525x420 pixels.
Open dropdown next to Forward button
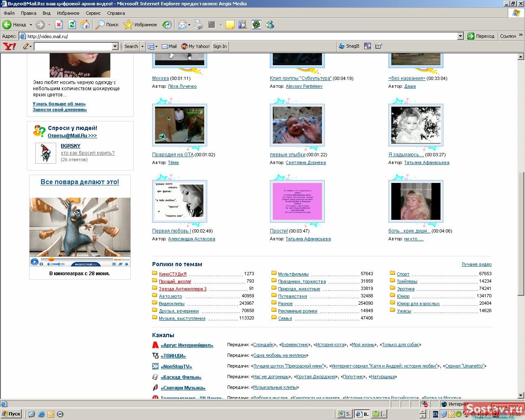coord(49,25)
